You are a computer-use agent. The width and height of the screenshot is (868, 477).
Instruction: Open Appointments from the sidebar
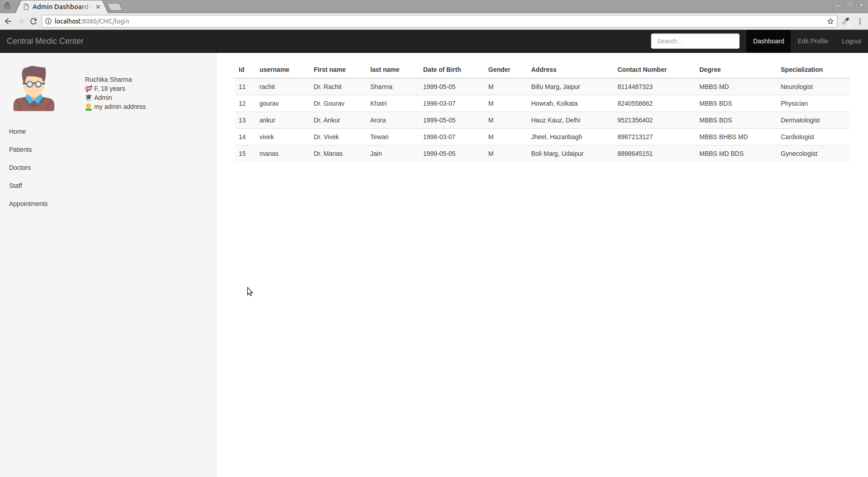28,204
